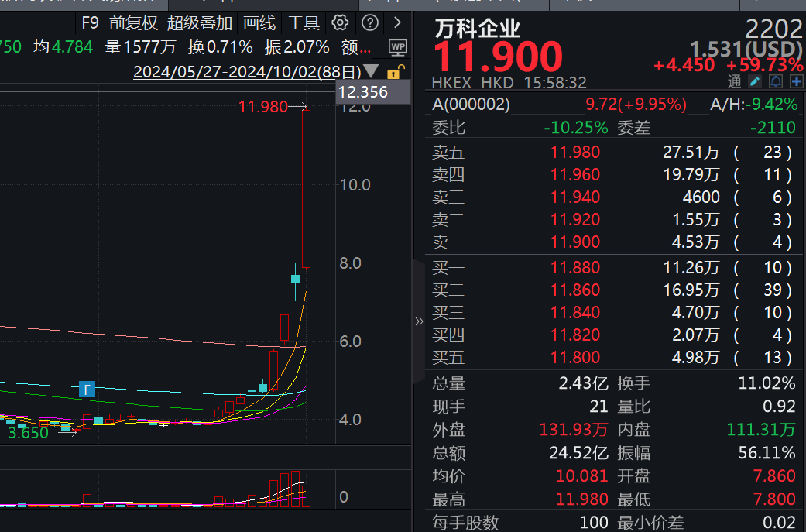Click the date range 2024/05/27-2024/10/02 link
Screen dimensions: 806x532
247,71
